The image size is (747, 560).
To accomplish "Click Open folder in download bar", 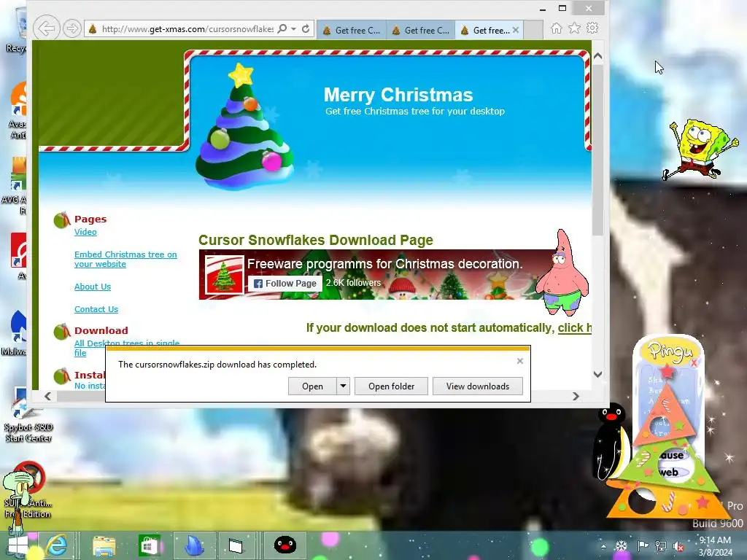I will coord(391,386).
